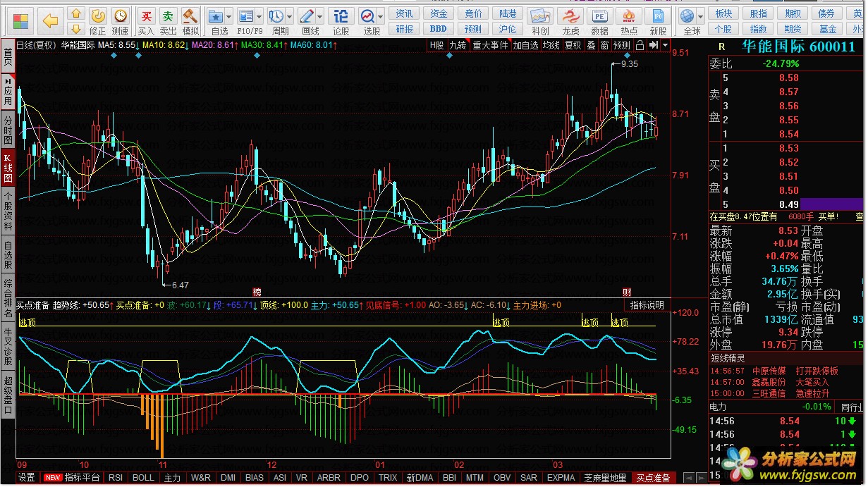The width and height of the screenshot is (868, 487).
Task: Expand the F10/F9 dropdown arrow
Action: [x=259, y=16]
